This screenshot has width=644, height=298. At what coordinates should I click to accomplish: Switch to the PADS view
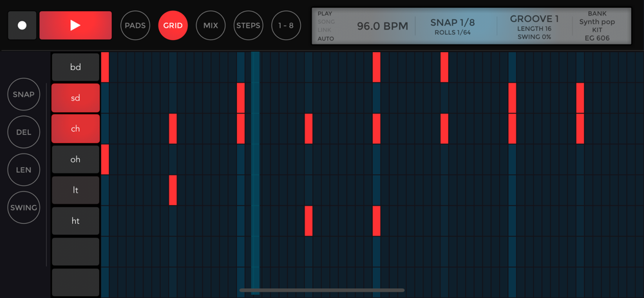135,26
